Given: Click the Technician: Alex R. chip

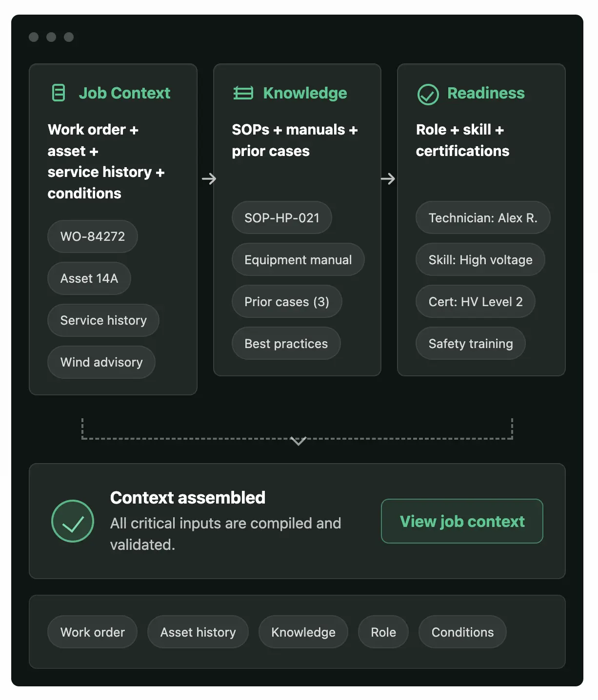Looking at the screenshot, I should coord(483,217).
